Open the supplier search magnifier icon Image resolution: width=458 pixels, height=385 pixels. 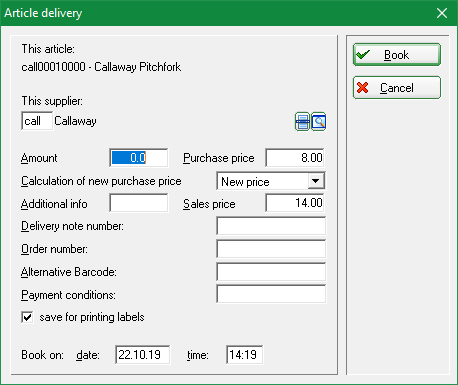[x=319, y=122]
